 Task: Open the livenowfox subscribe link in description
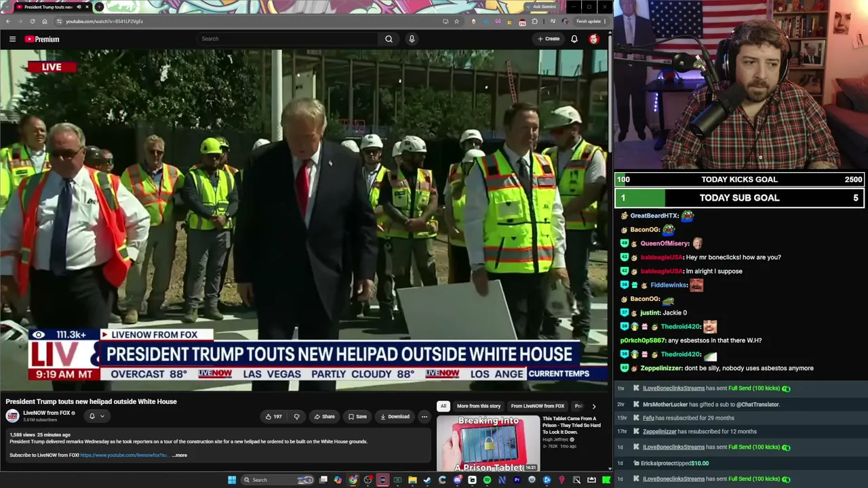coord(124,455)
